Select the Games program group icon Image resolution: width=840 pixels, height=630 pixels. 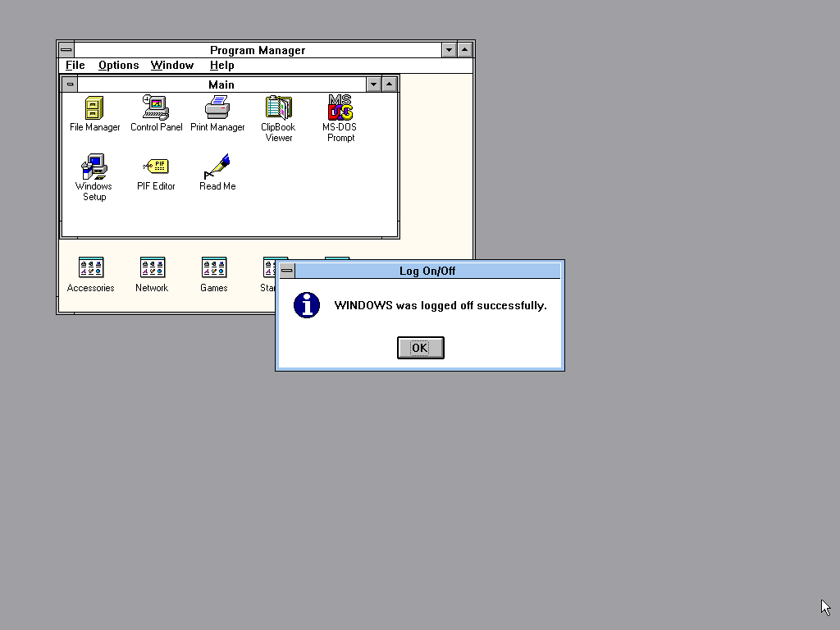coord(214,274)
